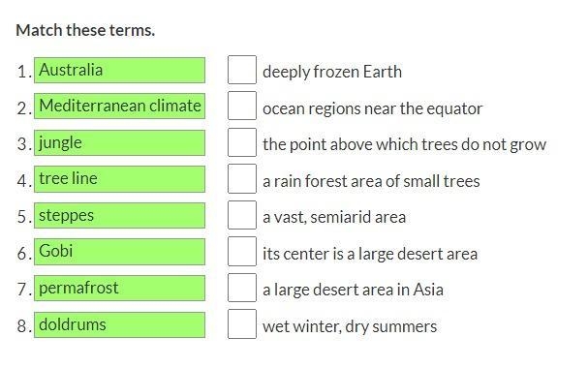
Task: Click the 'Match these terms.' heading
Action: click(85, 30)
